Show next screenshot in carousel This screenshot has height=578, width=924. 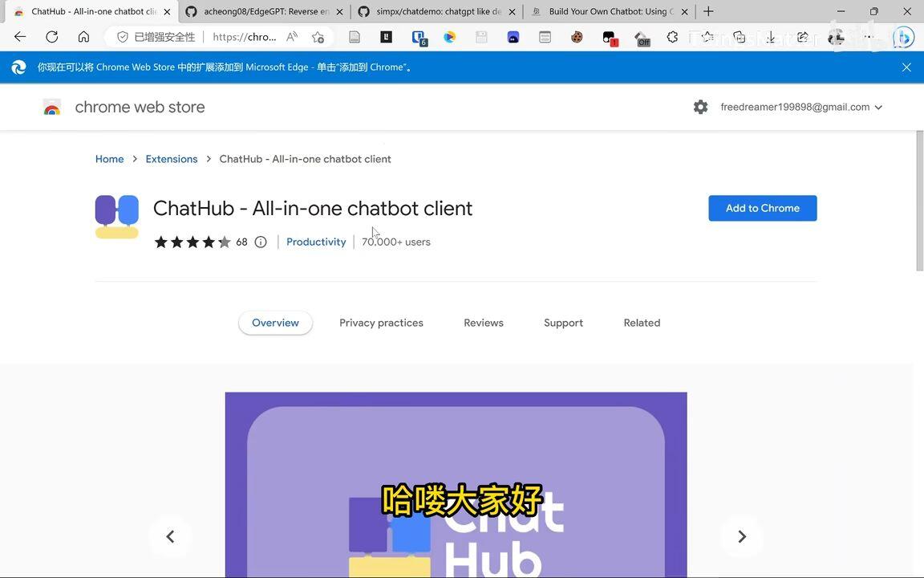(x=742, y=536)
